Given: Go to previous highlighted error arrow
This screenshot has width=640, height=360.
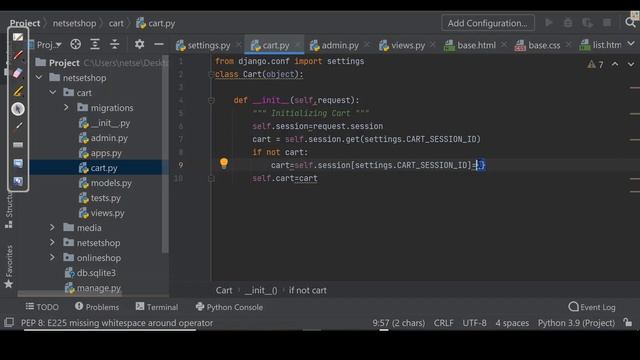Looking at the screenshot, I should (615, 64).
